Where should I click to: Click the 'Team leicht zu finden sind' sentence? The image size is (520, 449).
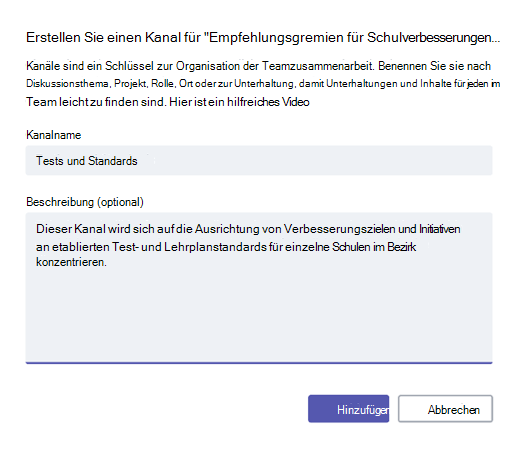coord(96,102)
